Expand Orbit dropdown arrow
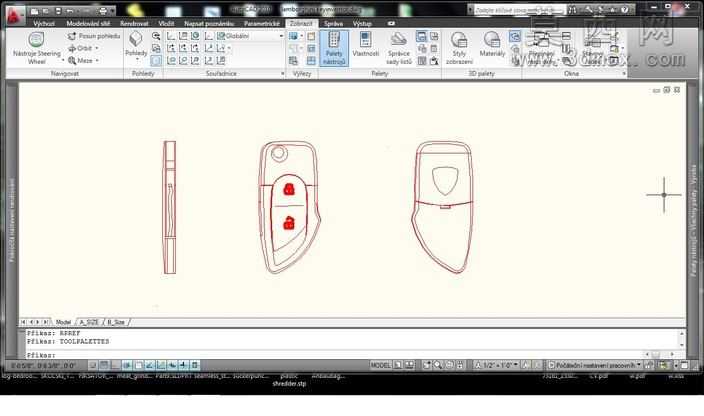 (x=97, y=48)
